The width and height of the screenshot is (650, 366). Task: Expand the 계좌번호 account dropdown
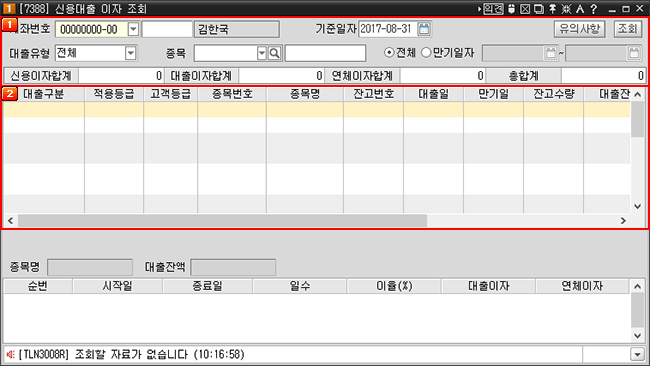[133, 29]
